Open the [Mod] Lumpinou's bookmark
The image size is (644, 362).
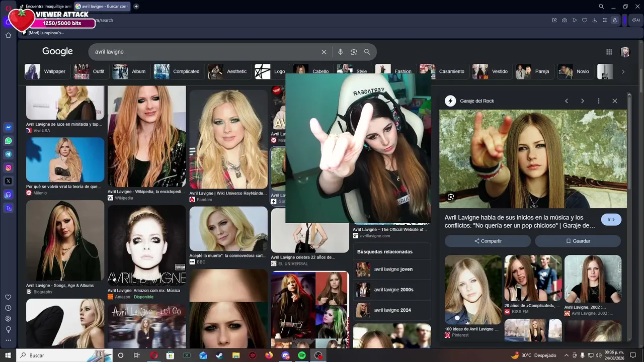43,33
